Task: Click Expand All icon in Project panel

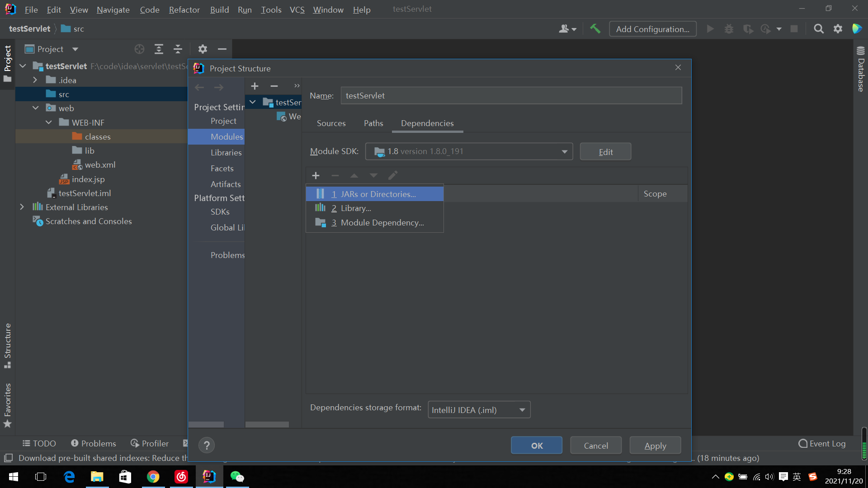Action: pos(159,49)
